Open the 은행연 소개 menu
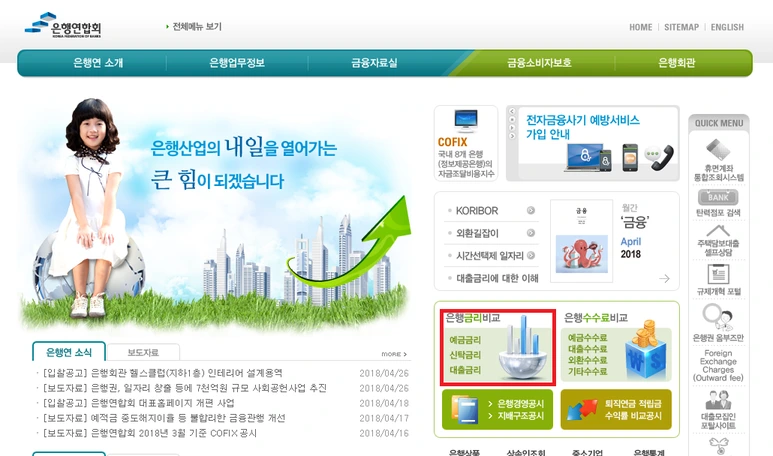The image size is (773, 456). [x=98, y=63]
